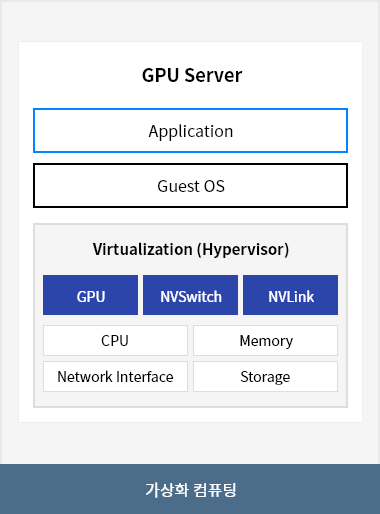
Task: Select the NVSwitch blue block
Action: click(190, 295)
